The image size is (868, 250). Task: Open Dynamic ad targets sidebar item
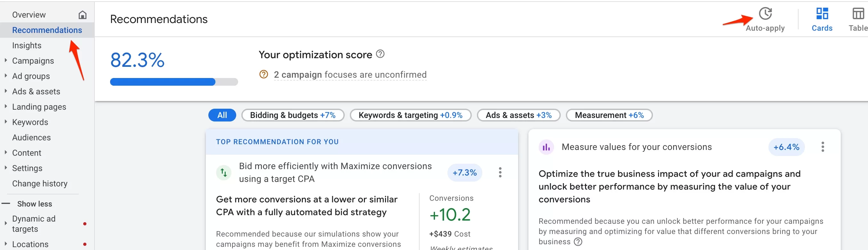tap(34, 224)
